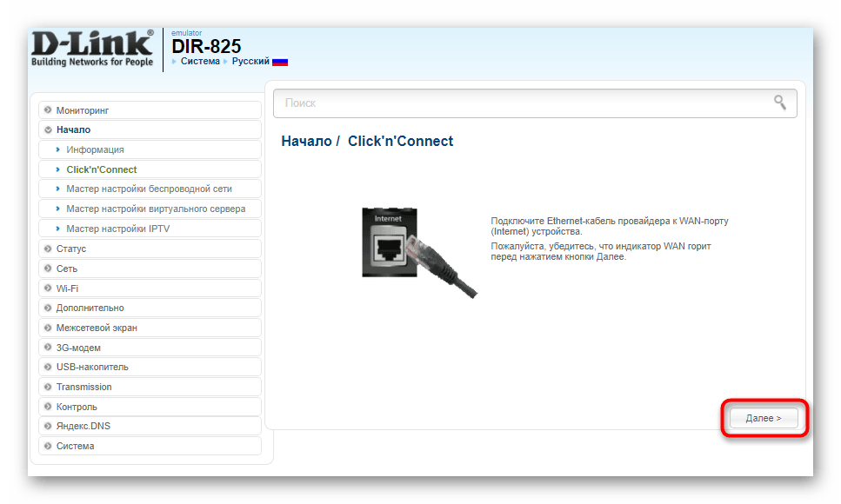The width and height of the screenshot is (841, 504).
Task: Expand the Wi-Fi menu section
Action: click(67, 288)
